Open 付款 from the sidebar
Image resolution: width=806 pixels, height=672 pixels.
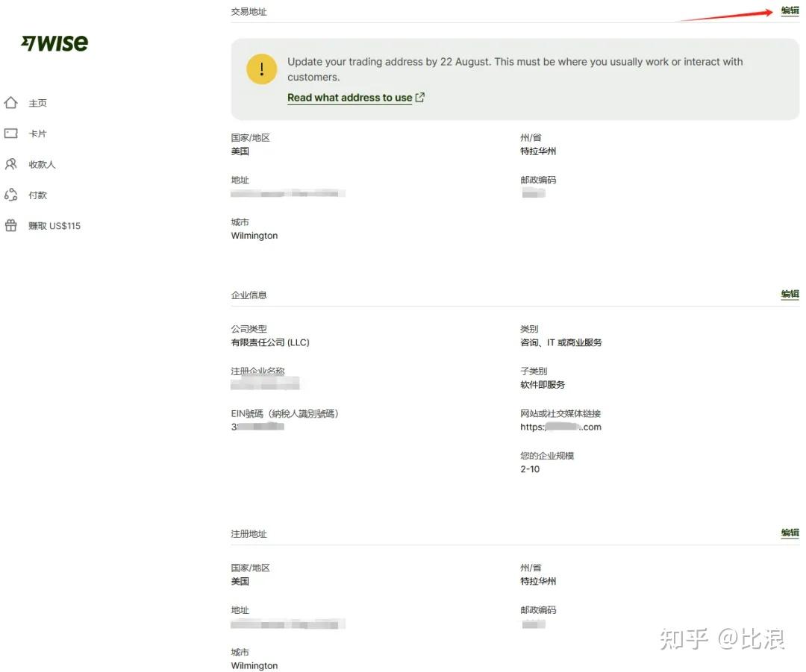click(x=39, y=195)
